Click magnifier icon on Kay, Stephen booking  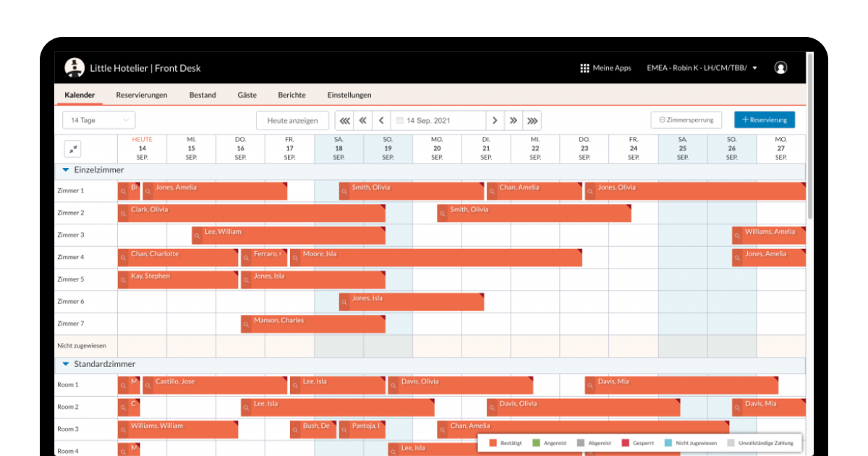(124, 280)
